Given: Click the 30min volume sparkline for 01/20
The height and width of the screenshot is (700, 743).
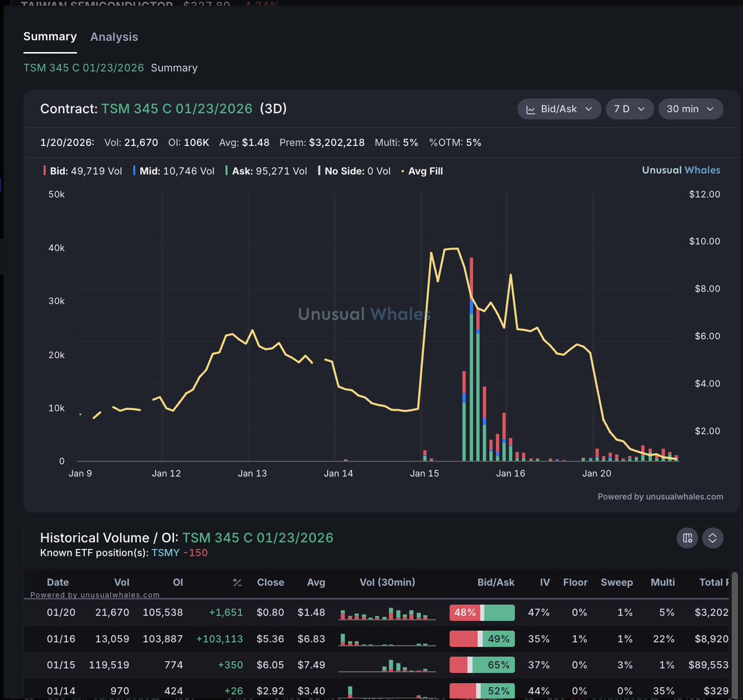Looking at the screenshot, I should (387, 613).
